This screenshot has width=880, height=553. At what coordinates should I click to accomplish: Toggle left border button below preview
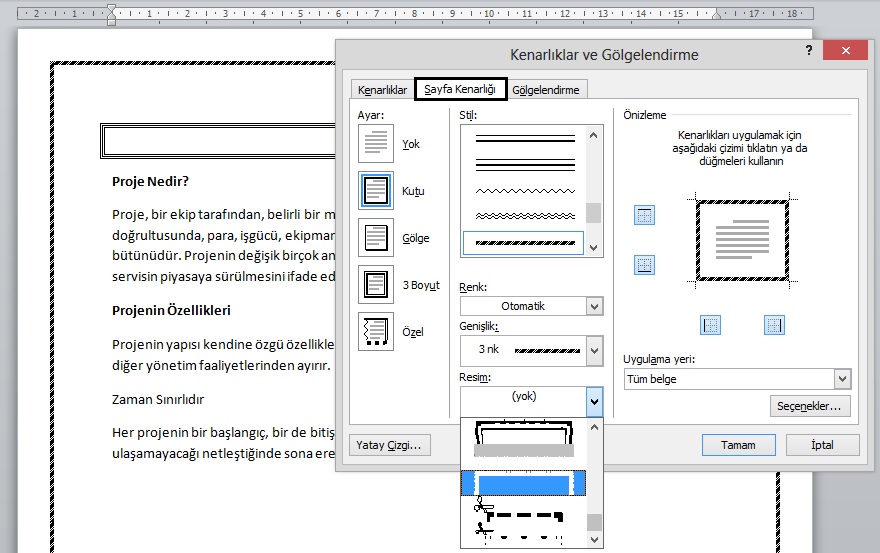tap(711, 324)
